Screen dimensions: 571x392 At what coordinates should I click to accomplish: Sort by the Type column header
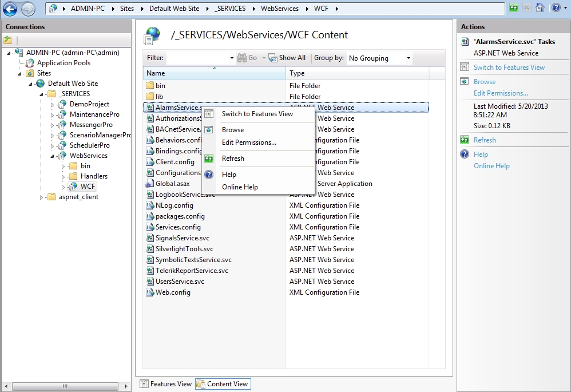pyautogui.click(x=297, y=73)
